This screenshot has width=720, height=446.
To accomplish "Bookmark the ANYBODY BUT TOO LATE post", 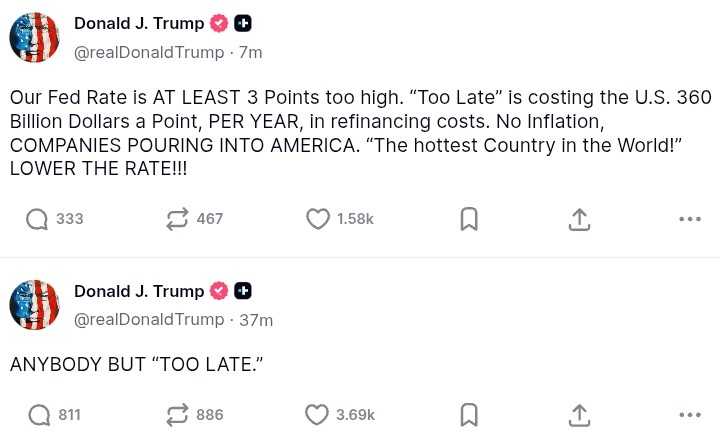I will [469, 415].
